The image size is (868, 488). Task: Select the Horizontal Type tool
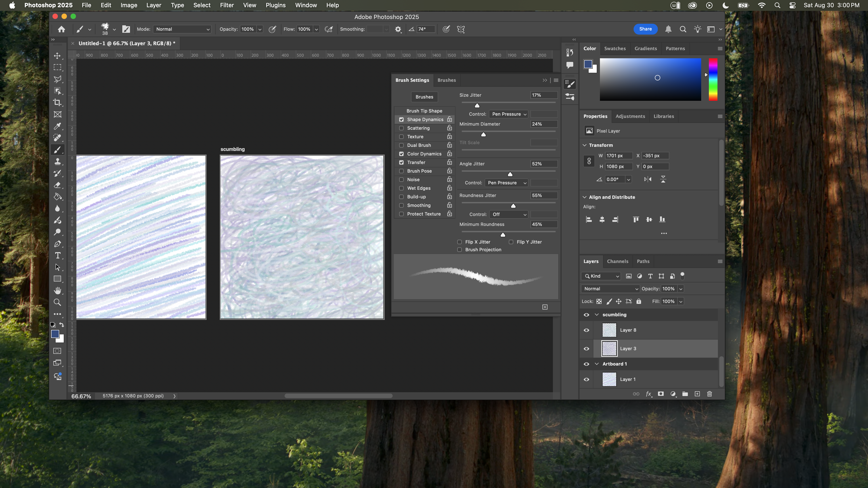[x=58, y=255]
